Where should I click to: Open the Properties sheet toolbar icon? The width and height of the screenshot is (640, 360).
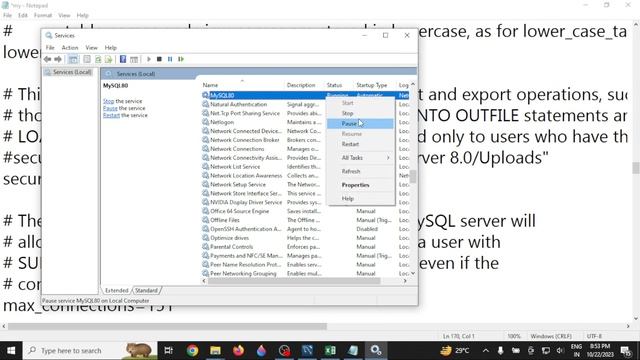(87, 59)
